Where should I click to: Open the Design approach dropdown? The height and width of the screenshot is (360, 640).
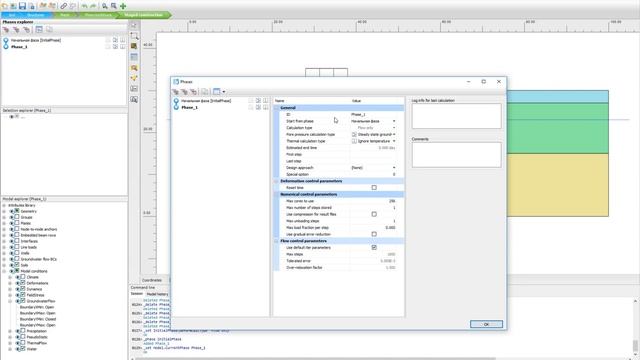(394, 168)
